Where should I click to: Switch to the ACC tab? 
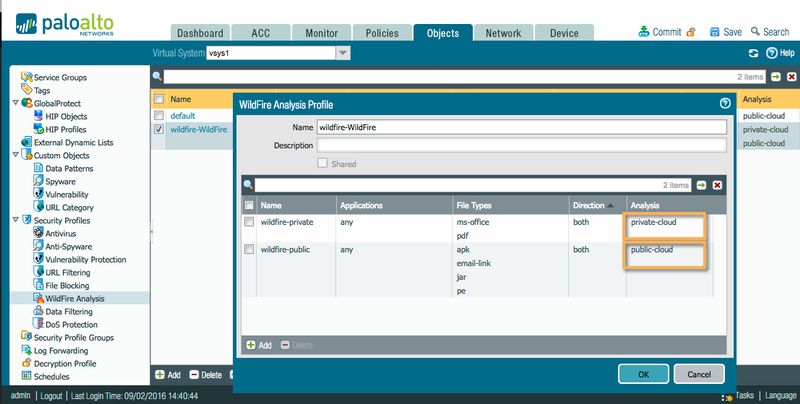[260, 33]
